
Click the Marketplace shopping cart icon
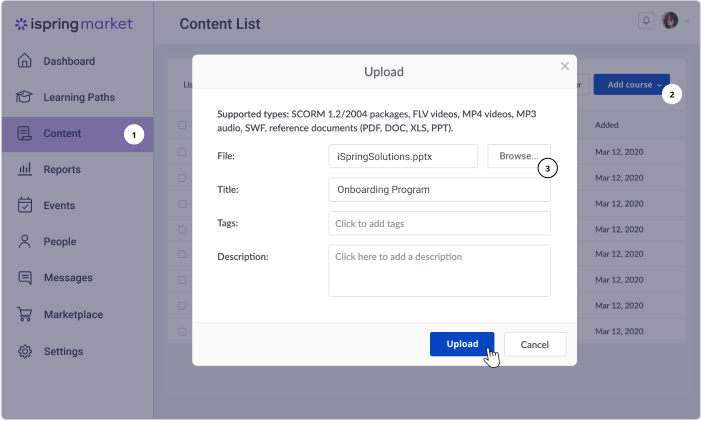coord(25,314)
